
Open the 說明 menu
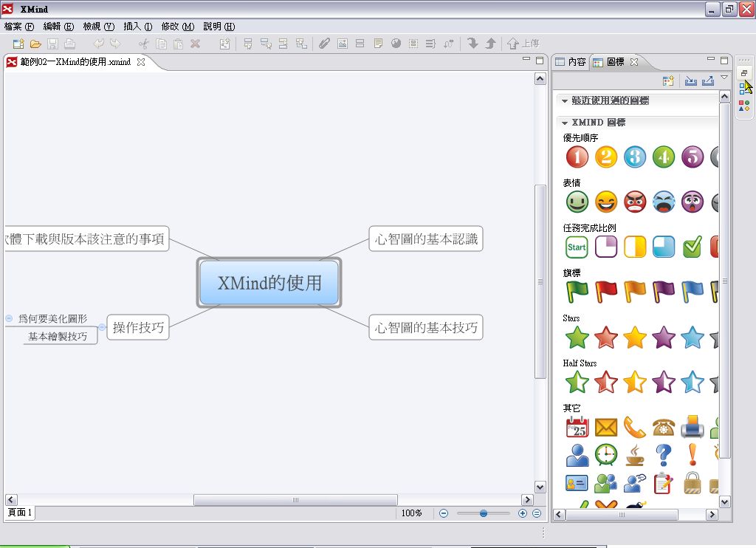[219, 27]
